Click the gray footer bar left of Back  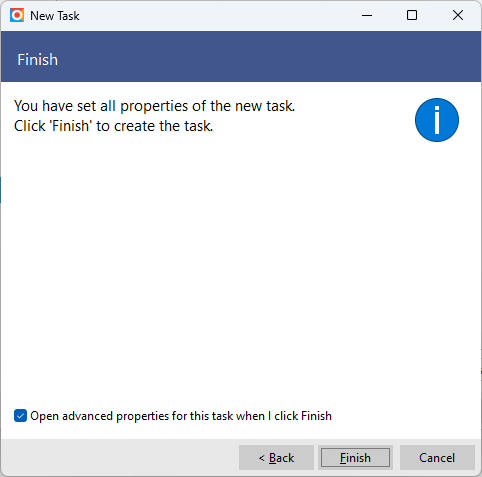coord(120,458)
